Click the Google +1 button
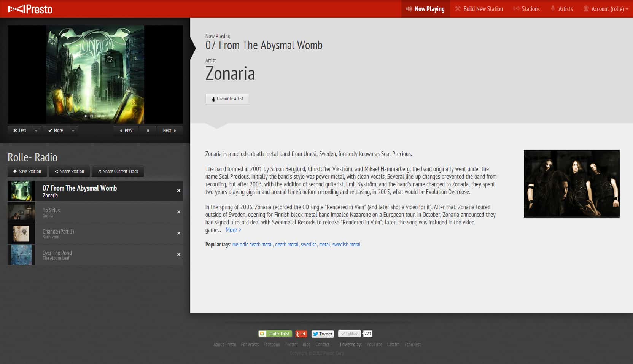 pyautogui.click(x=301, y=334)
